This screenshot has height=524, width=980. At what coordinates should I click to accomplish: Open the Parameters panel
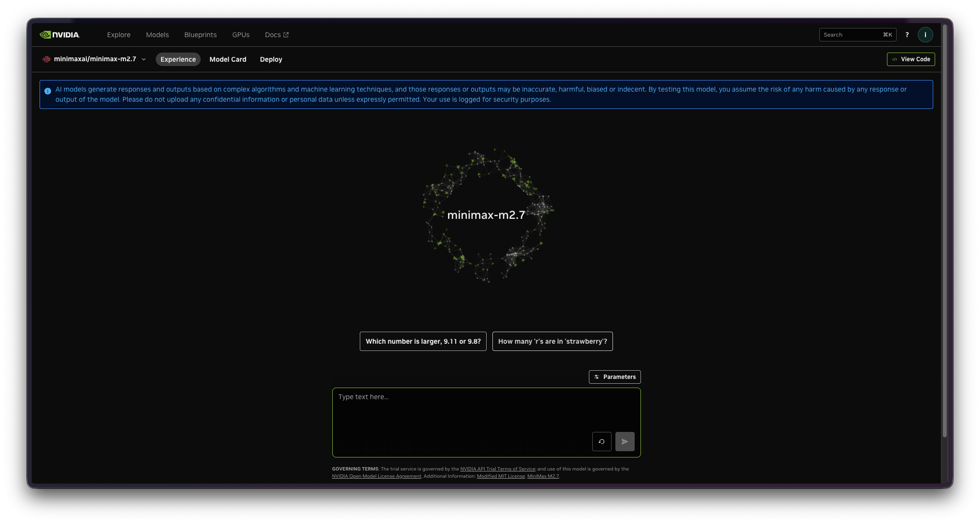coord(614,377)
